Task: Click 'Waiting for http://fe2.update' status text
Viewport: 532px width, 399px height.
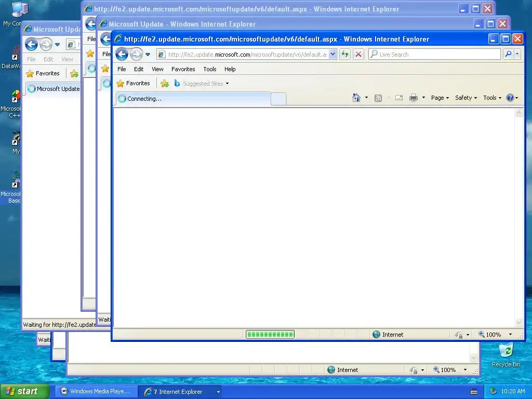Action: click(x=59, y=325)
